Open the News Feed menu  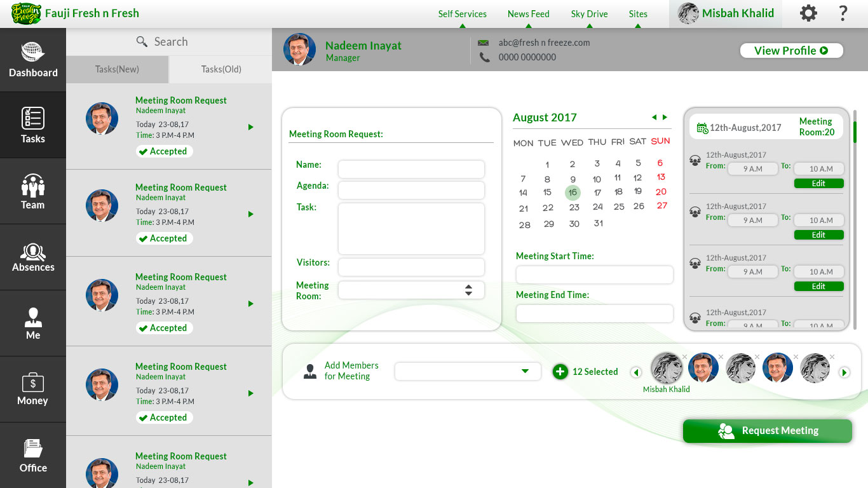pyautogui.click(x=528, y=14)
